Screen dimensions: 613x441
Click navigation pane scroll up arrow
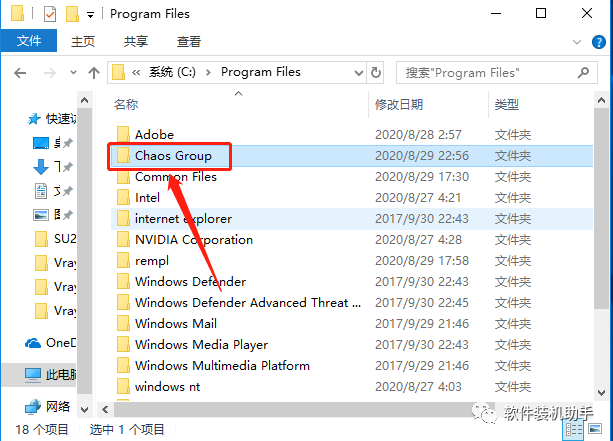pyautogui.click(x=84, y=100)
